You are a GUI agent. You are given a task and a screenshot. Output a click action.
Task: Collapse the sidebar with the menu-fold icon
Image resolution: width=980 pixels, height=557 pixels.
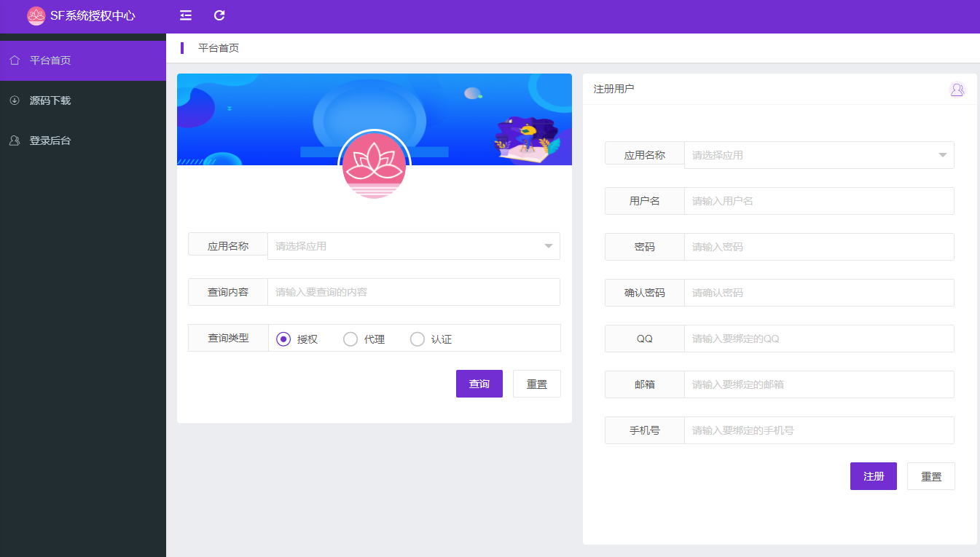tap(186, 15)
